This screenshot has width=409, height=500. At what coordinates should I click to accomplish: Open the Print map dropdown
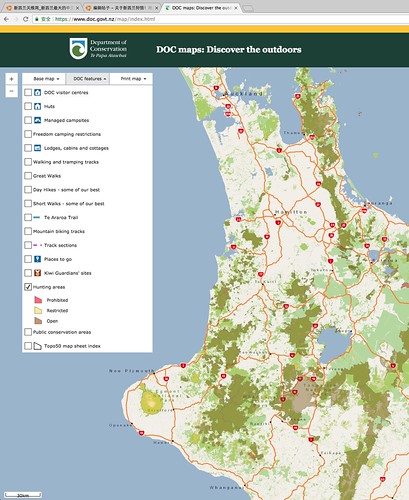[x=131, y=79]
